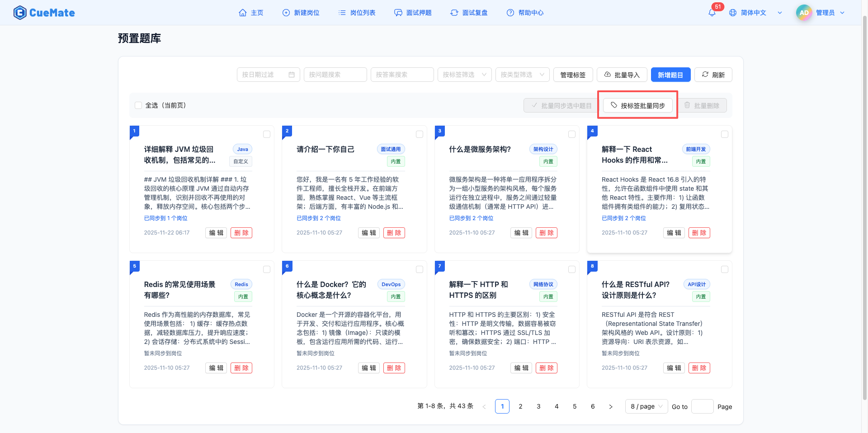Check the React Hooks question card checkbox

tap(725, 134)
